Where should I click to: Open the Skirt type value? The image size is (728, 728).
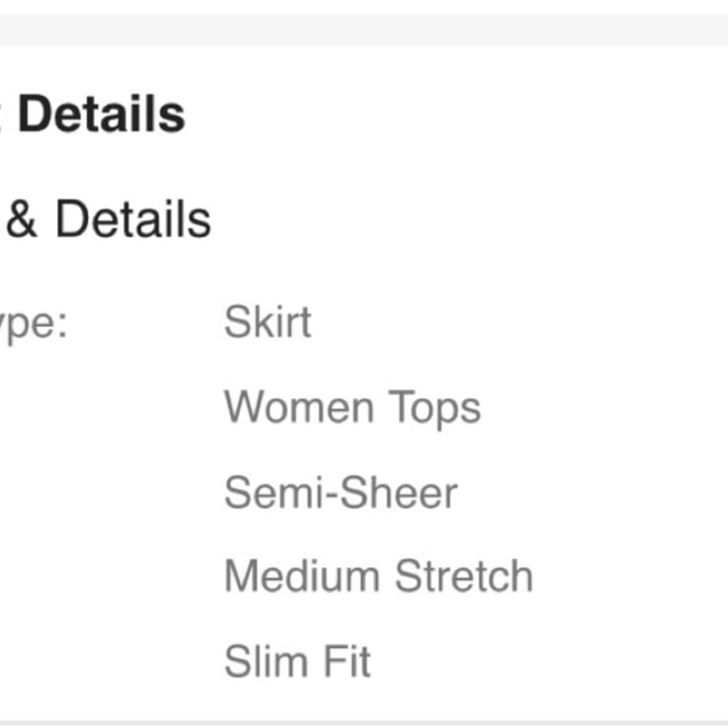(268, 321)
